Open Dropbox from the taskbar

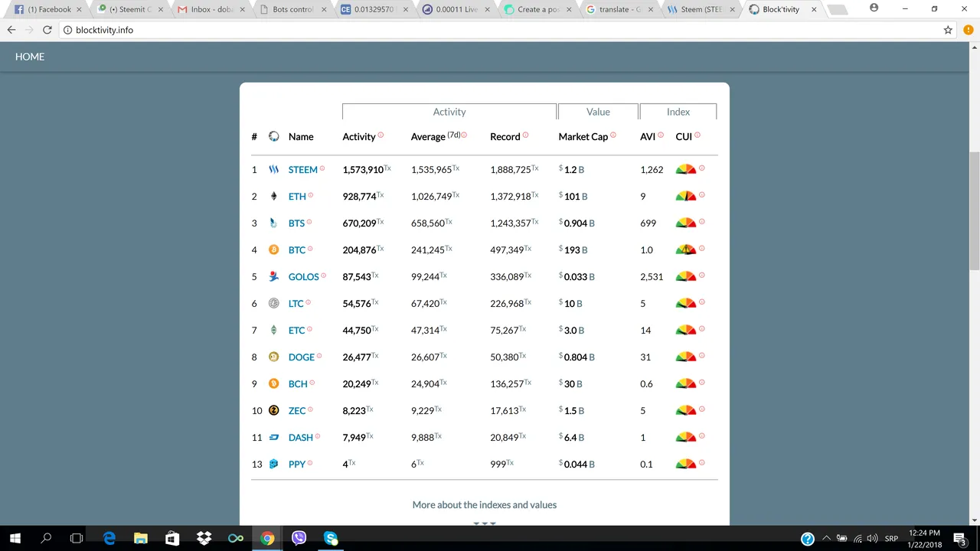[x=204, y=538]
